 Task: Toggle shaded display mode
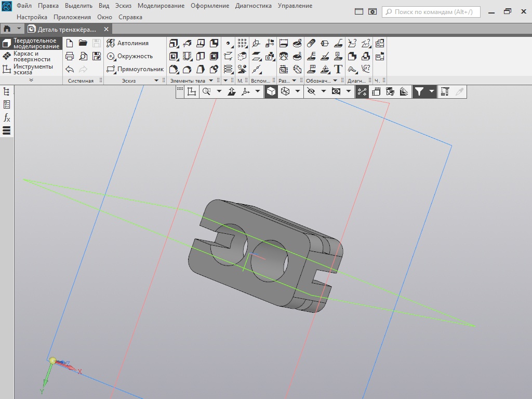click(x=271, y=91)
